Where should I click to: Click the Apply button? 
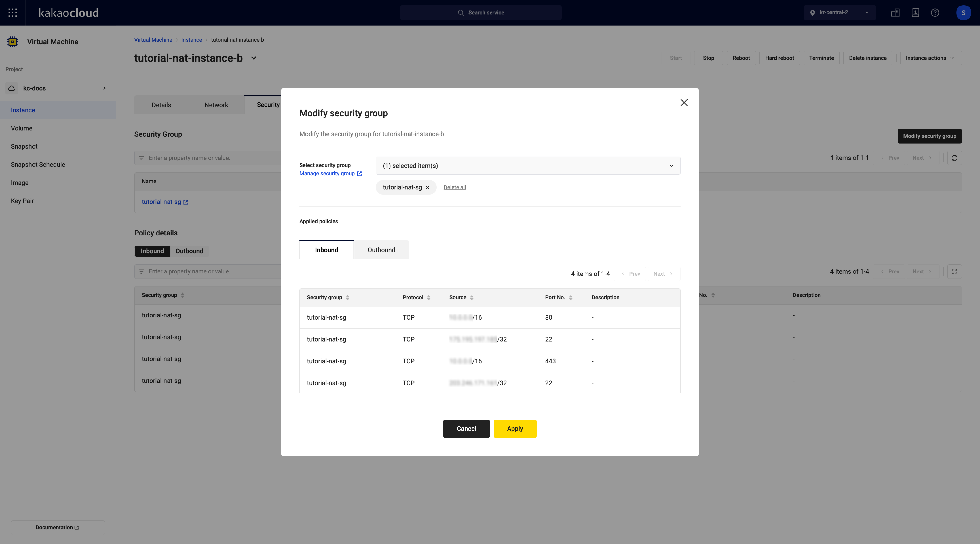pyautogui.click(x=515, y=429)
